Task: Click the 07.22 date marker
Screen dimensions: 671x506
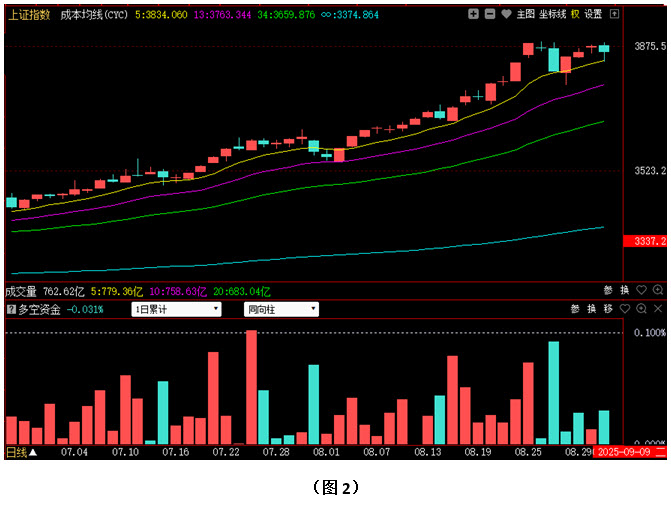Action: pos(226,452)
